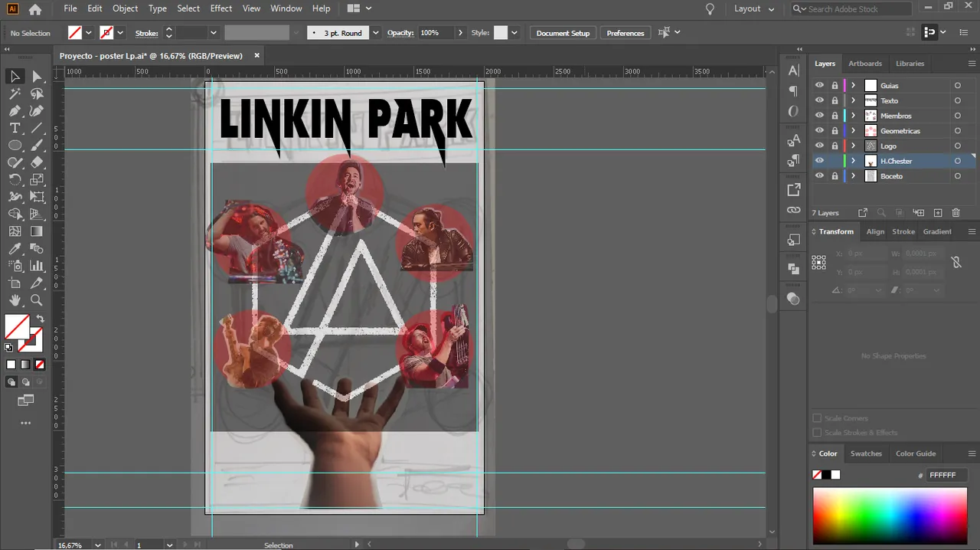This screenshot has width=980, height=550.
Task: Expand the Miembros layer
Action: (854, 116)
